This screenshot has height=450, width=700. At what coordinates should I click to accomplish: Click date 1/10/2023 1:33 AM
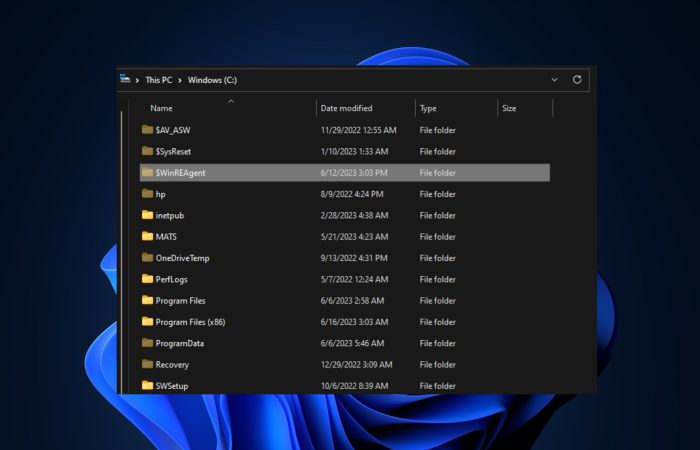[354, 151]
